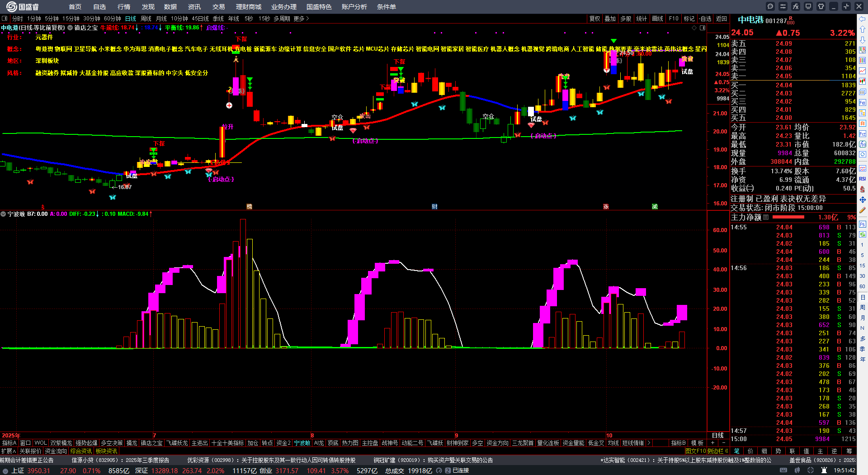The height and width of the screenshot is (475, 868).
Task: Select the 飞碟妖龙 indicator tab
Action: click(x=177, y=443)
